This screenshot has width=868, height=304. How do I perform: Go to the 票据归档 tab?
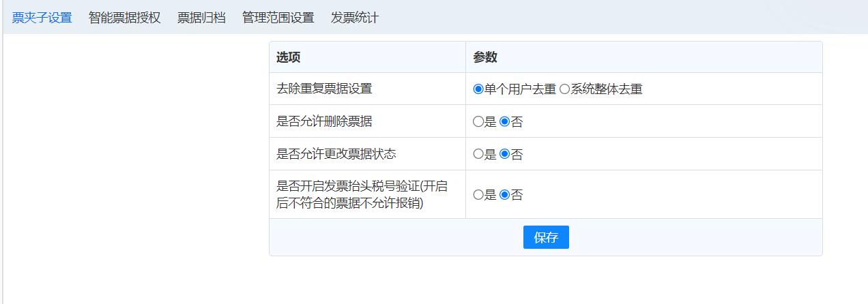point(201,18)
